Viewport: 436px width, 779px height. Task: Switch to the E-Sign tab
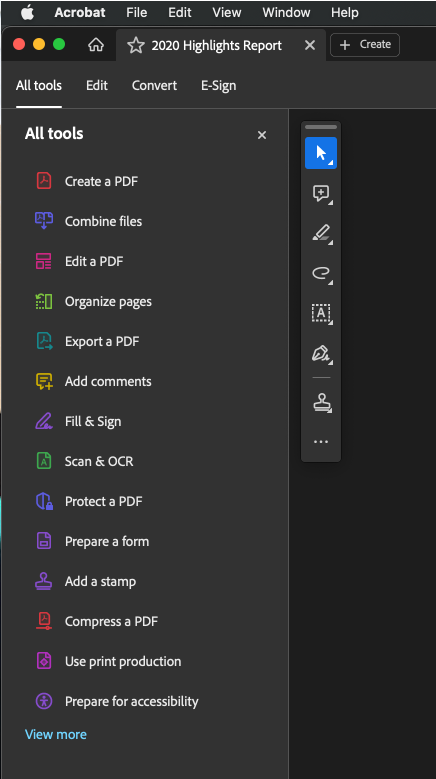(x=218, y=85)
